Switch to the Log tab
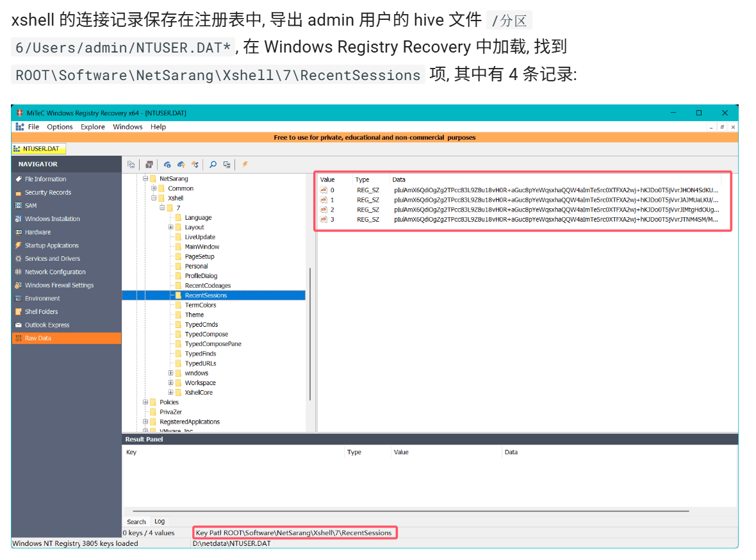This screenshot has height=560, width=756. pyautogui.click(x=160, y=522)
